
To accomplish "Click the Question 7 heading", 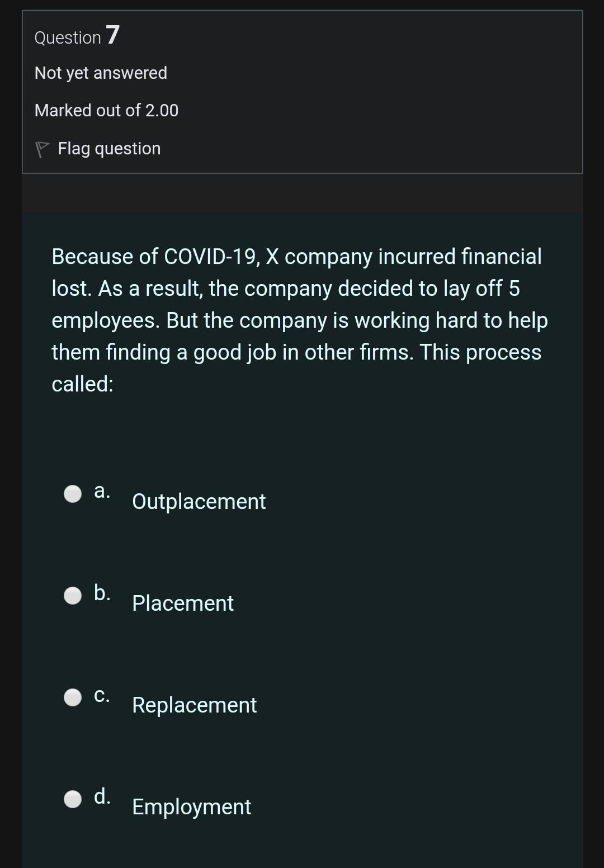I will [75, 37].
